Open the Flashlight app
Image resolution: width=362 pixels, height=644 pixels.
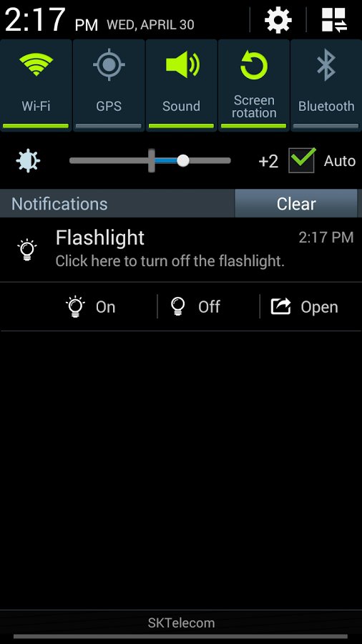click(x=304, y=307)
